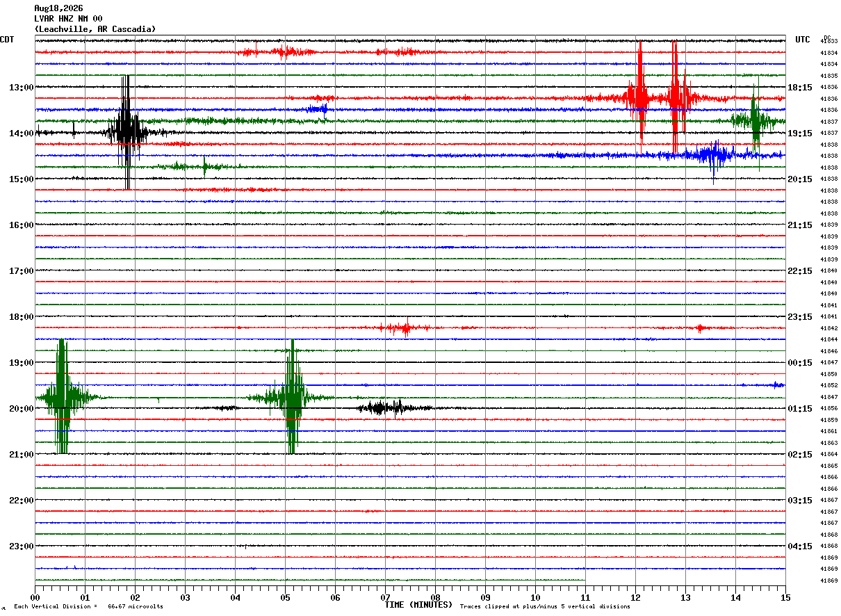The height and width of the screenshot is (616, 841).
Task: Click minute '01' on the time axis
Action: (x=85, y=597)
